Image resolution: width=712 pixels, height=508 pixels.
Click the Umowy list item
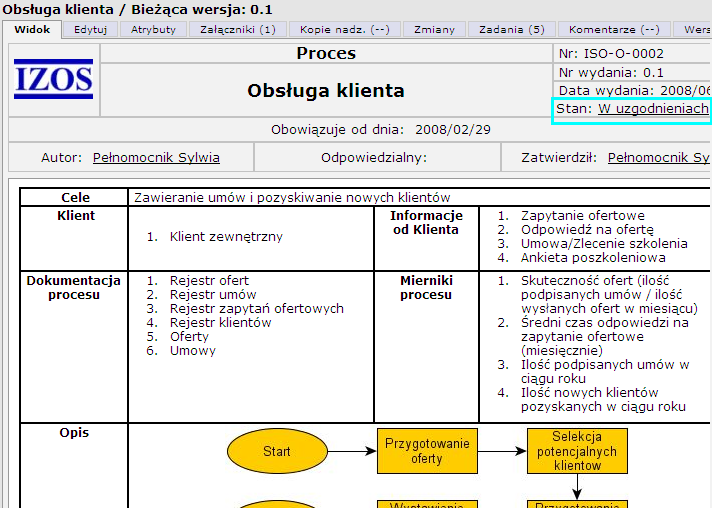tap(193, 351)
